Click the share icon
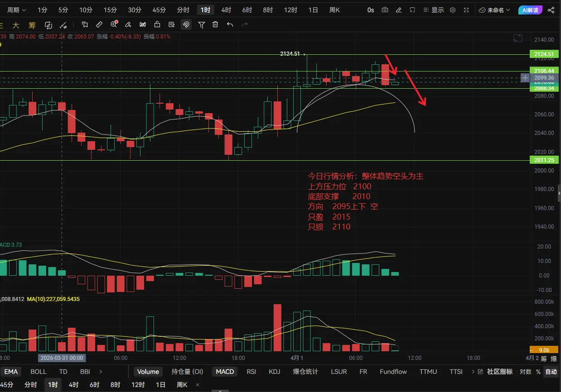561x392 pixels. [551, 10]
